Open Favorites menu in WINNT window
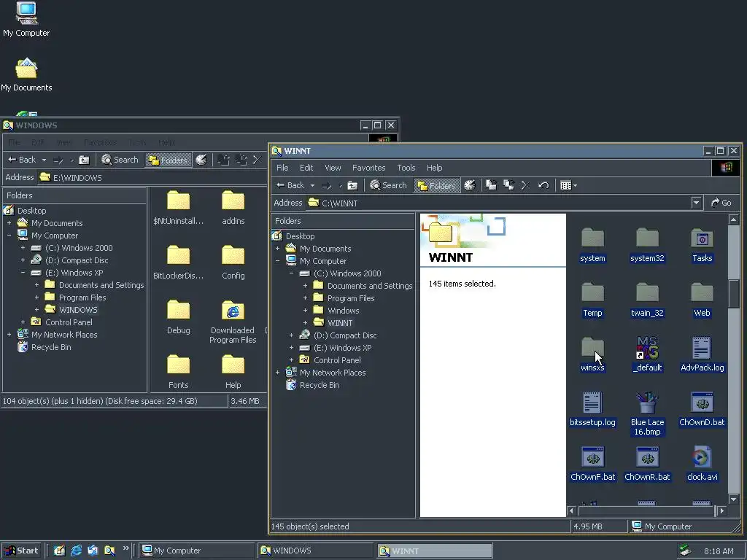Viewport: 747px width, 560px height. [368, 168]
